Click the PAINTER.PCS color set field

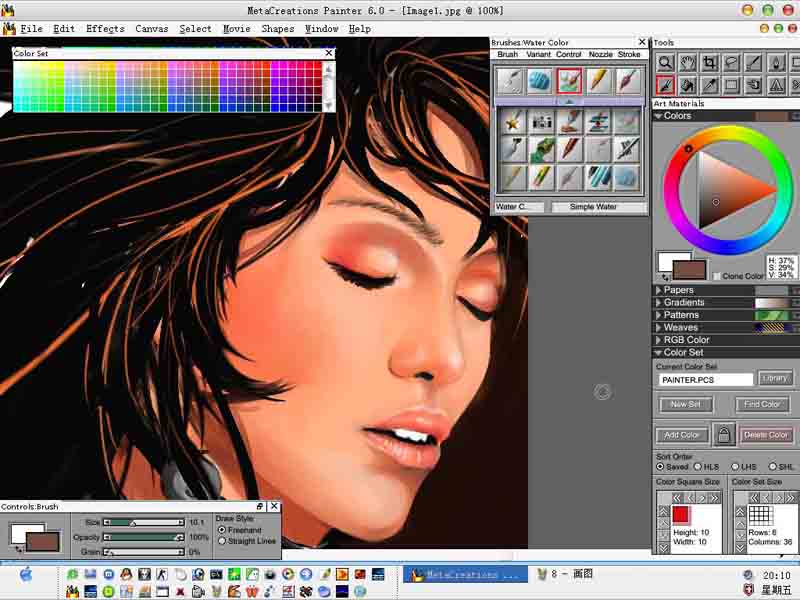[706, 380]
